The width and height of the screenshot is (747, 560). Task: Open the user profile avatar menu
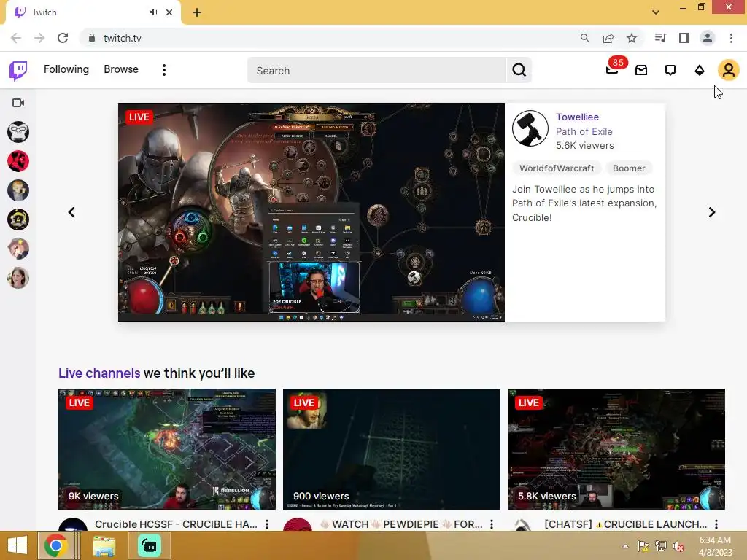pyautogui.click(x=729, y=70)
